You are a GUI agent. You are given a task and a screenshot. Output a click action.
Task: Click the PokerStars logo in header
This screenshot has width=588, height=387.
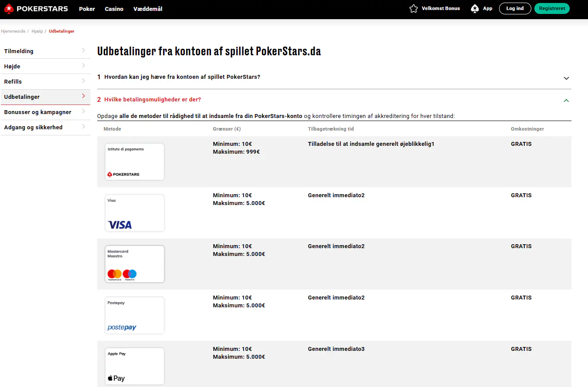(36, 9)
